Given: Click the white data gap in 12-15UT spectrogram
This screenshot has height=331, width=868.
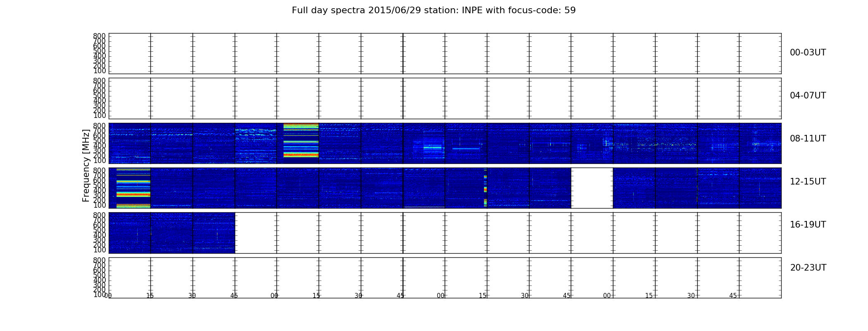Looking at the screenshot, I should point(592,188).
